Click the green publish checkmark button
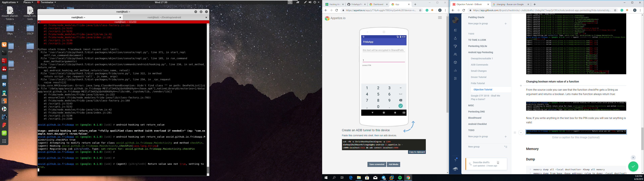Viewport: 644px width, 181px height. click(633, 166)
